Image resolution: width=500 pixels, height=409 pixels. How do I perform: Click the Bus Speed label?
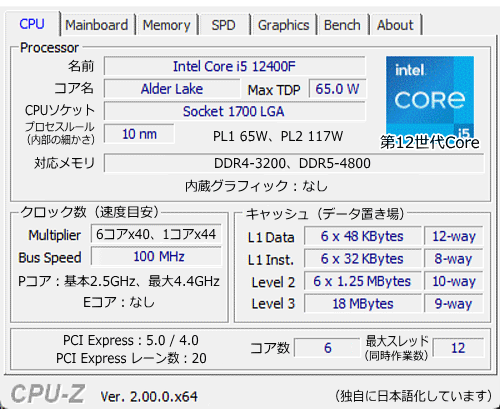50,258
